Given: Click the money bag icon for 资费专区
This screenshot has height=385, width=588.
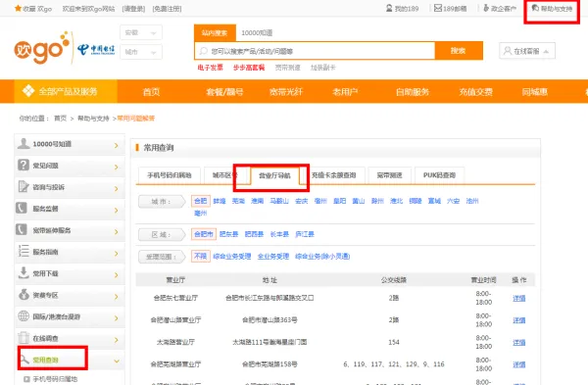Looking at the screenshot, I should [x=24, y=294].
